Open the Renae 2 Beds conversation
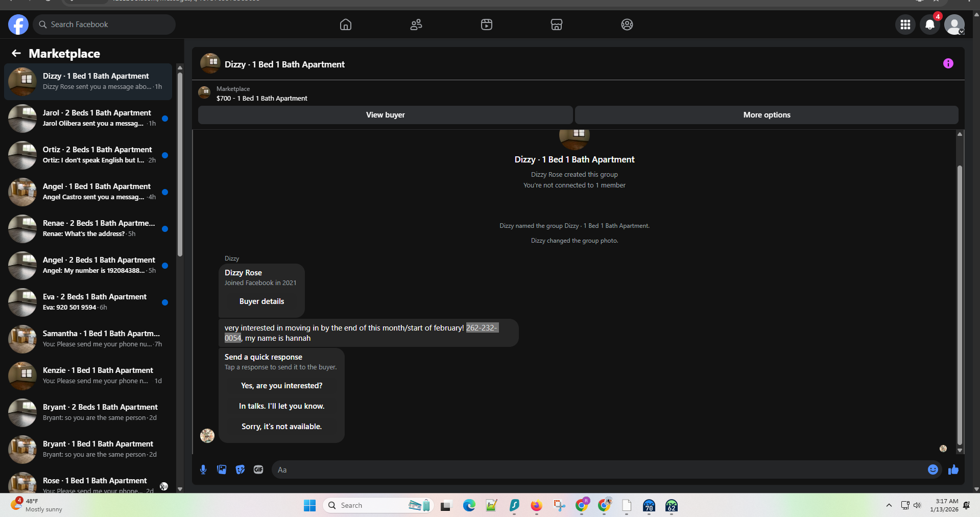This screenshot has width=980, height=517. 88,229
